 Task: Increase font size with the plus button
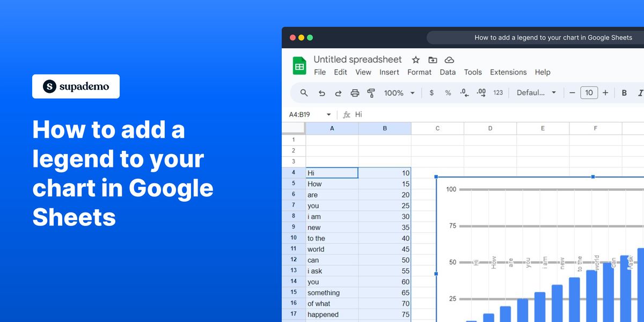point(605,92)
